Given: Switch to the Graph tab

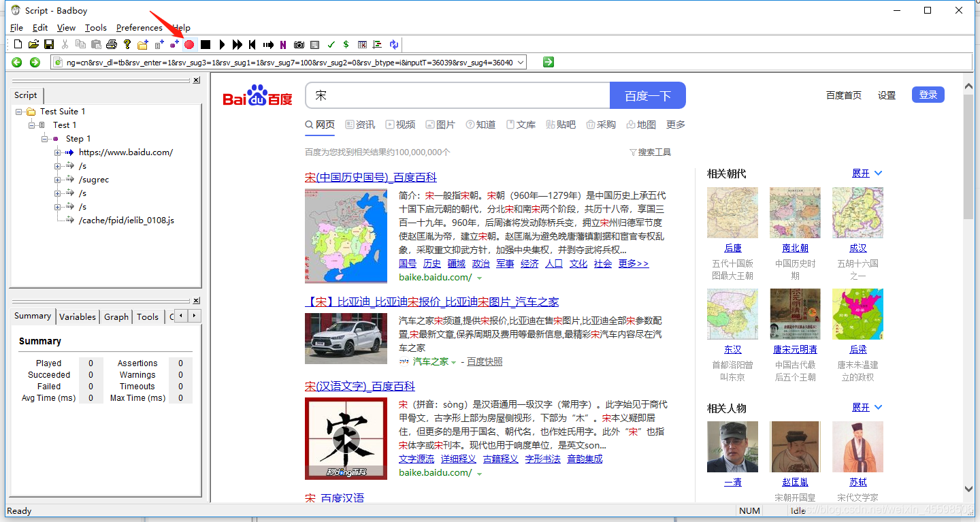Looking at the screenshot, I should [116, 316].
